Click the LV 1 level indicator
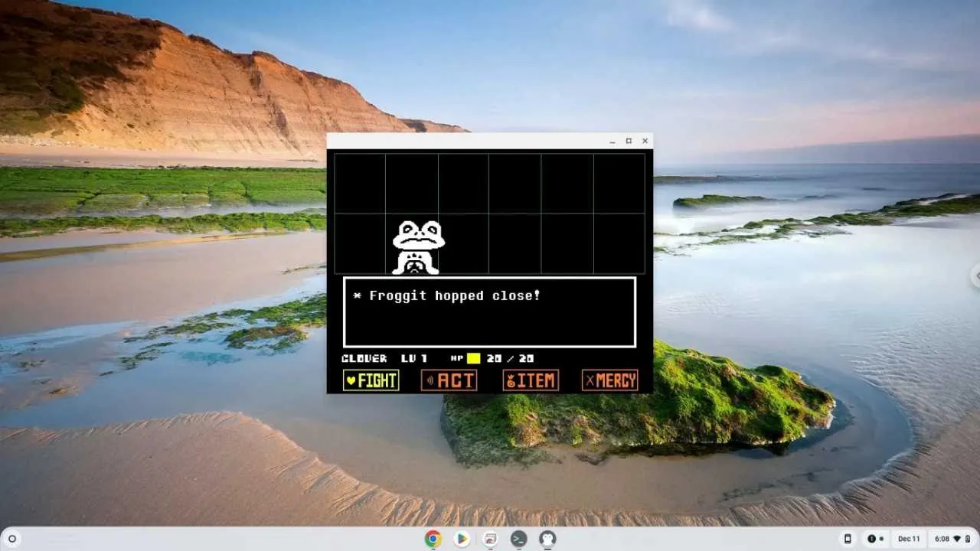The width and height of the screenshot is (980, 551). click(x=414, y=358)
